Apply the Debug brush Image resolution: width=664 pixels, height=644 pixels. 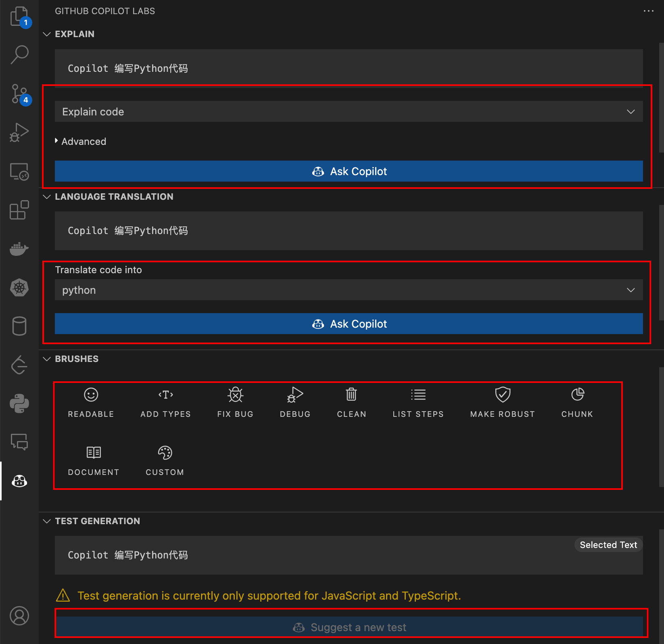[x=295, y=403]
